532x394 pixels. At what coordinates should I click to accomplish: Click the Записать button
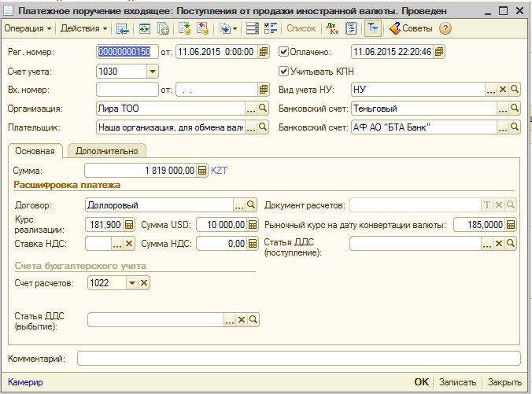click(x=457, y=382)
